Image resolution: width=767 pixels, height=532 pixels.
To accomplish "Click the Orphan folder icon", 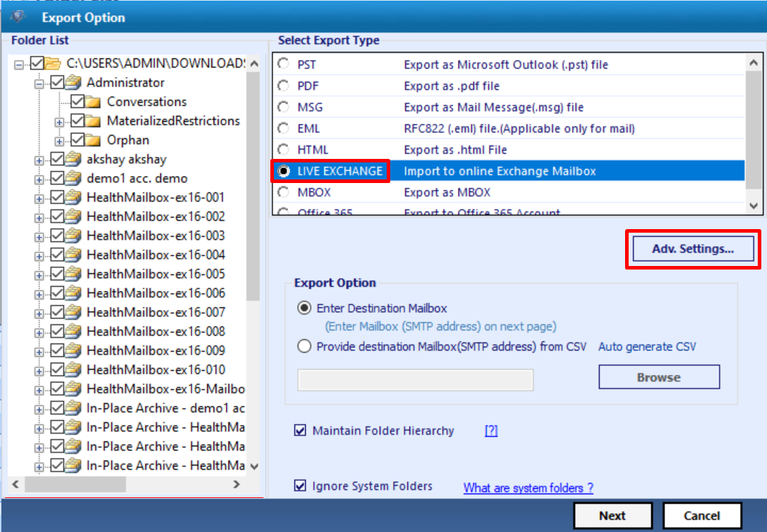I will [94, 140].
